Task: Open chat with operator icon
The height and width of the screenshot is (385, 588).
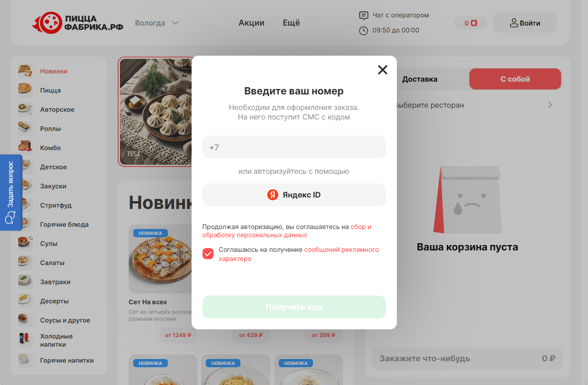Action: tap(364, 16)
